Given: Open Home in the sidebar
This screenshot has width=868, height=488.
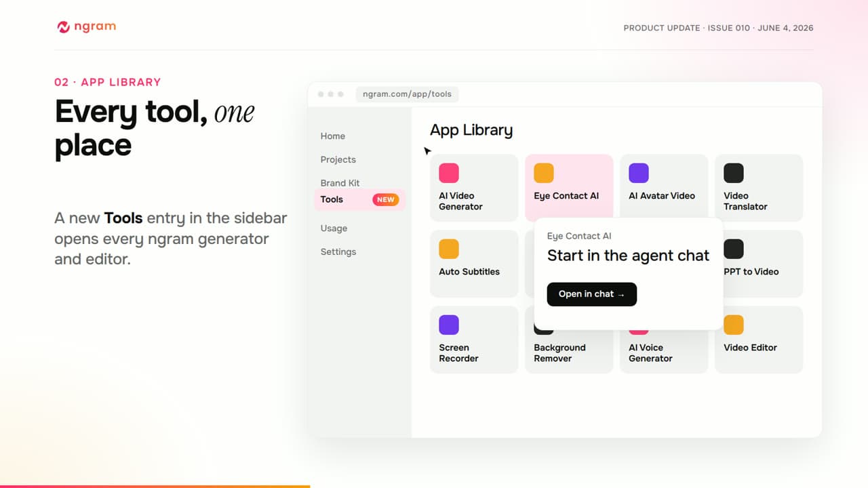Looking at the screenshot, I should click(x=333, y=136).
